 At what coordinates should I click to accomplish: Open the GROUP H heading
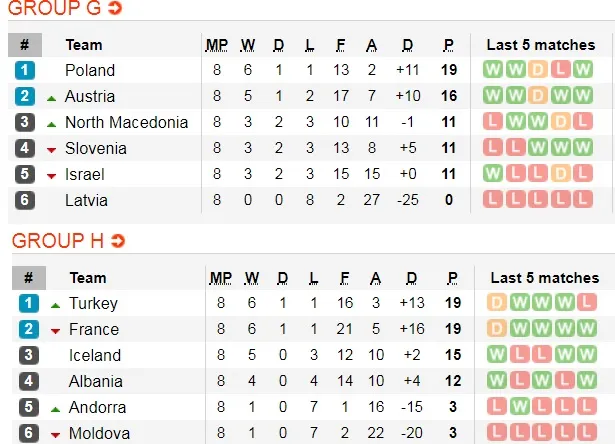(58, 241)
